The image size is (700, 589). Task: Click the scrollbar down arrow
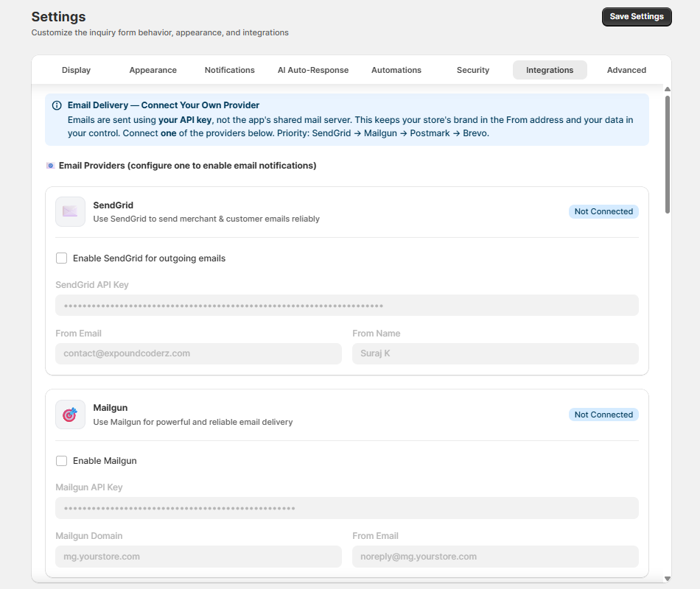tap(668, 579)
